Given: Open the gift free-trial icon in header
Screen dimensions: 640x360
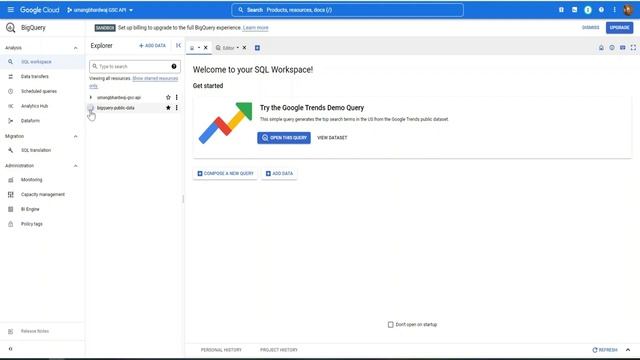Looking at the screenshot, I should 561,10.
